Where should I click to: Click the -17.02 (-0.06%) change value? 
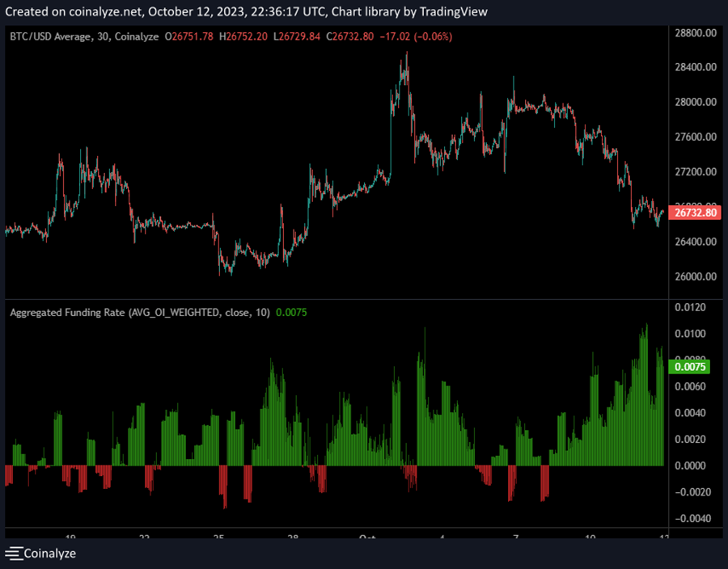coord(418,36)
